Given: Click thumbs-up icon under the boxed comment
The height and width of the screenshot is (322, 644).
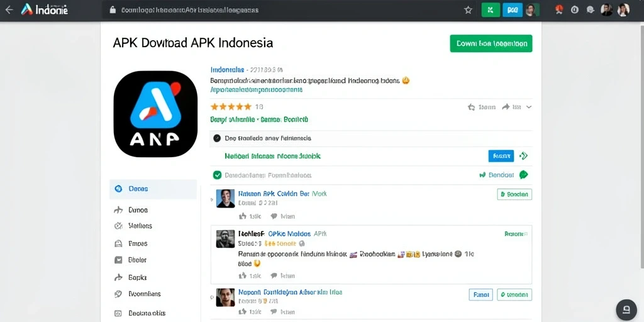Looking at the screenshot, I should point(243,275).
